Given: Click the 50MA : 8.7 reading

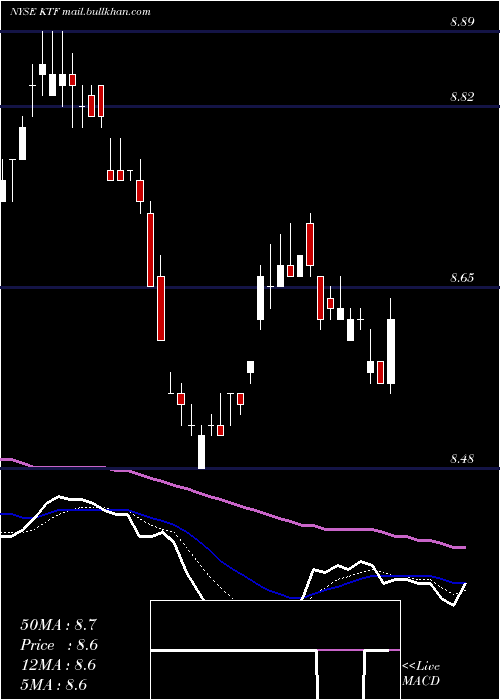Looking at the screenshot, I should [x=58, y=625].
